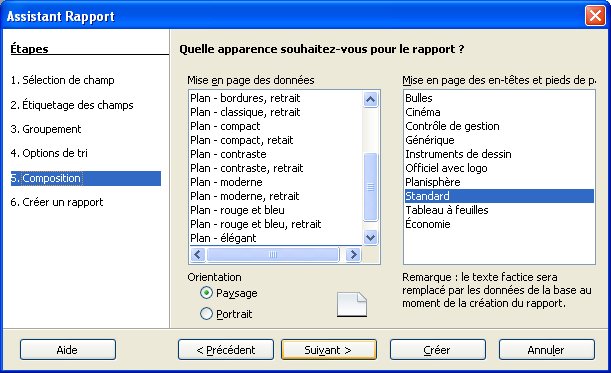Click the page orientation preview icon
Viewport: 611px width, 373px height.
(x=351, y=304)
